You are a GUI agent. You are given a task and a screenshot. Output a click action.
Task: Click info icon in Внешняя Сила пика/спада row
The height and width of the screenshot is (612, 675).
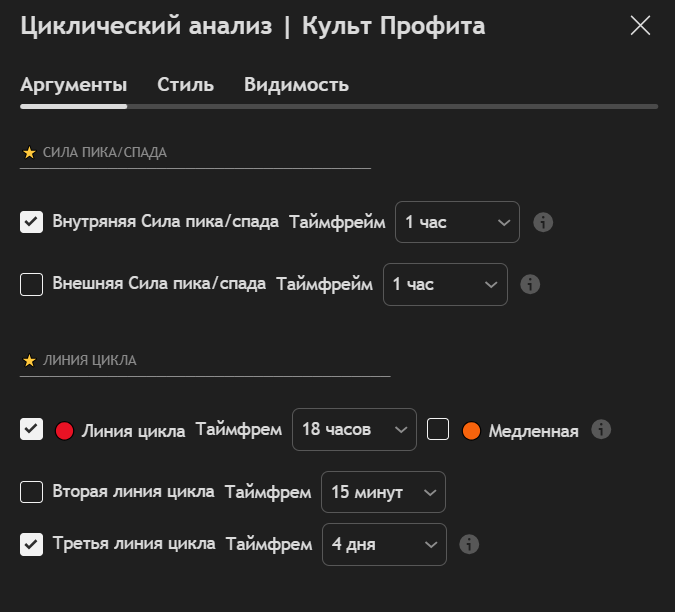(531, 284)
